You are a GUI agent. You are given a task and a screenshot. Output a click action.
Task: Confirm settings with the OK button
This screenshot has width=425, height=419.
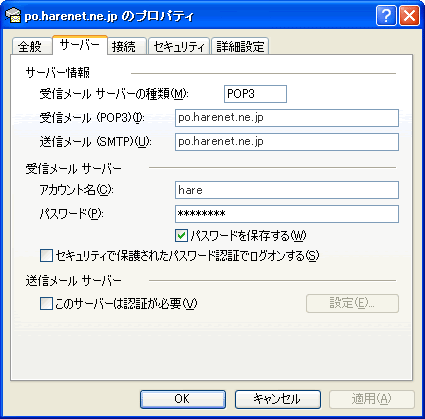[x=183, y=399]
